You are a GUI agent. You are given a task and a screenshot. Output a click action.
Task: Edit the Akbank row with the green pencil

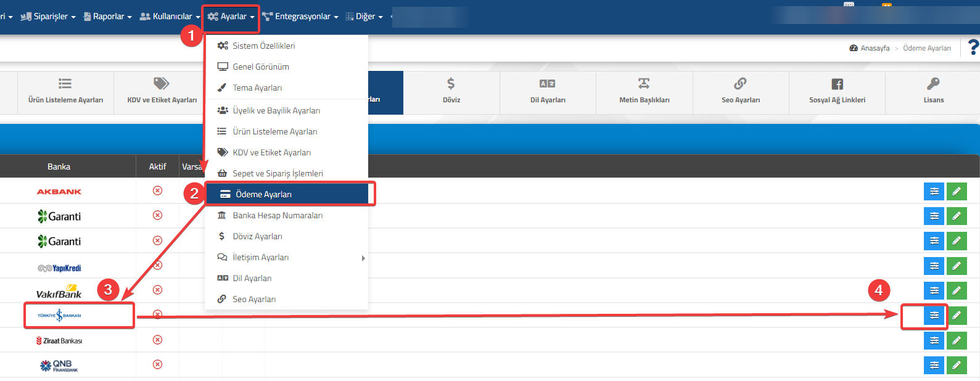coord(957,192)
